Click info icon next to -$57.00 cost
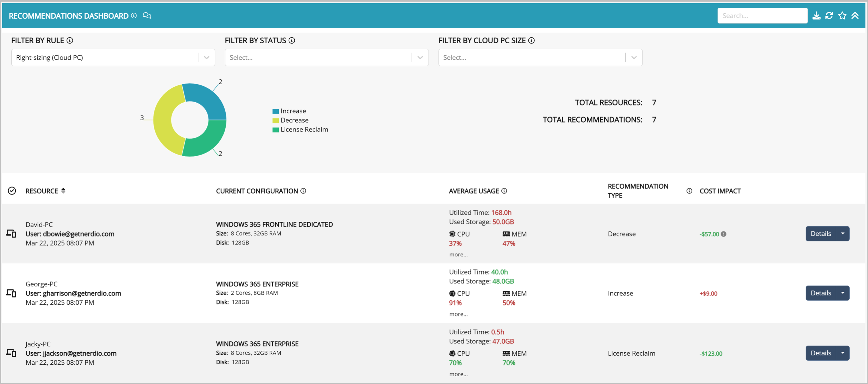868x384 pixels. click(723, 234)
